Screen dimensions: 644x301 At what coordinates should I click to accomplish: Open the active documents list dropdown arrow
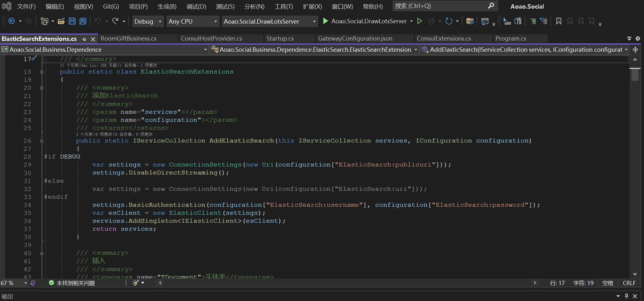click(x=629, y=38)
